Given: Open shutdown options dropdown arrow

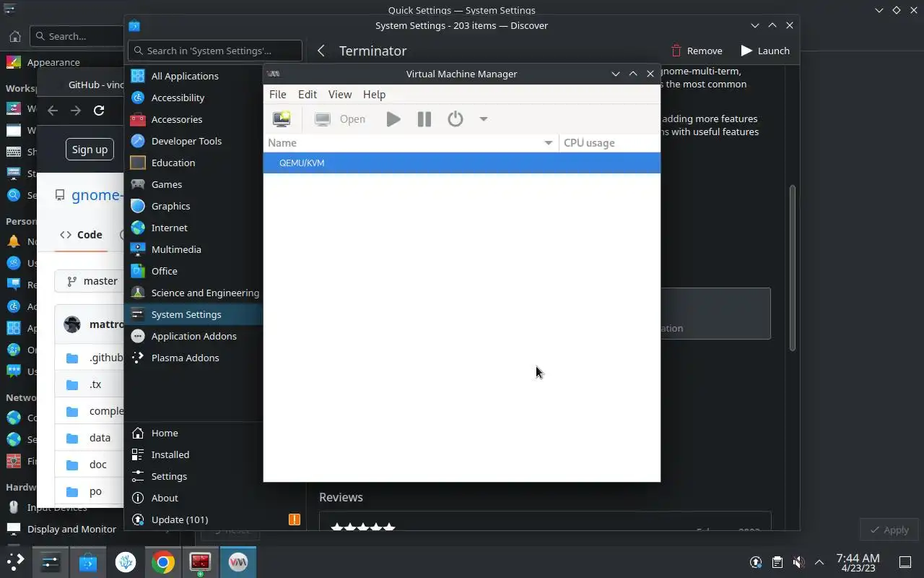Looking at the screenshot, I should click(x=484, y=119).
